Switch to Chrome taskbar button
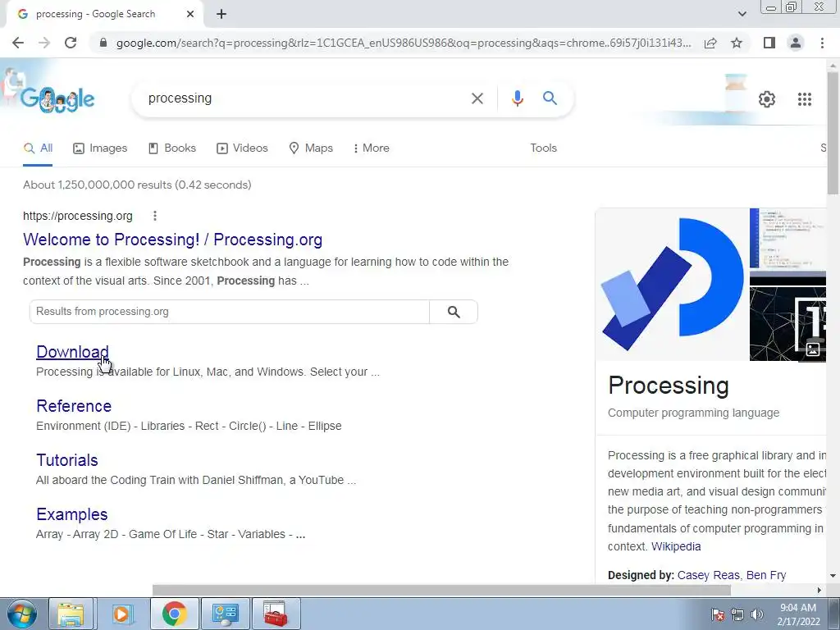840x630 pixels. coord(174,614)
